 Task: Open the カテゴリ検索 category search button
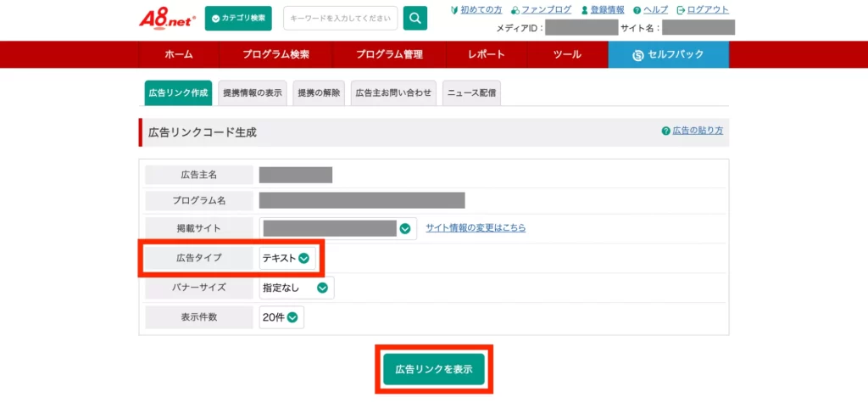(237, 18)
